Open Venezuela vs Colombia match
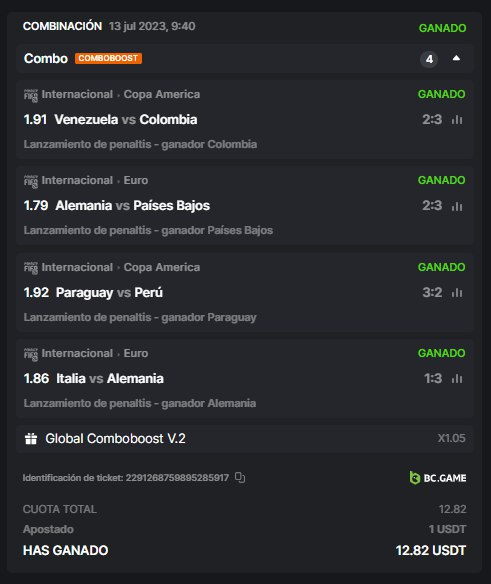Image resolution: width=491 pixels, height=584 pixels. 126,120
